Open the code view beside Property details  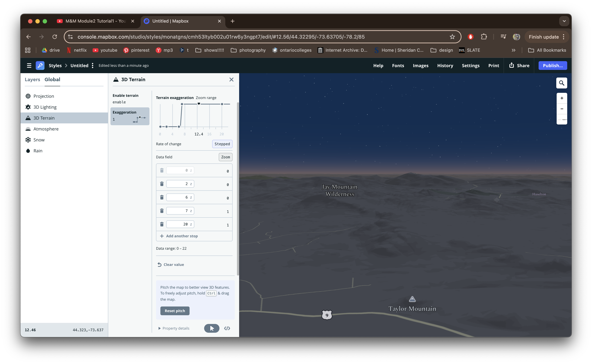pyautogui.click(x=227, y=328)
